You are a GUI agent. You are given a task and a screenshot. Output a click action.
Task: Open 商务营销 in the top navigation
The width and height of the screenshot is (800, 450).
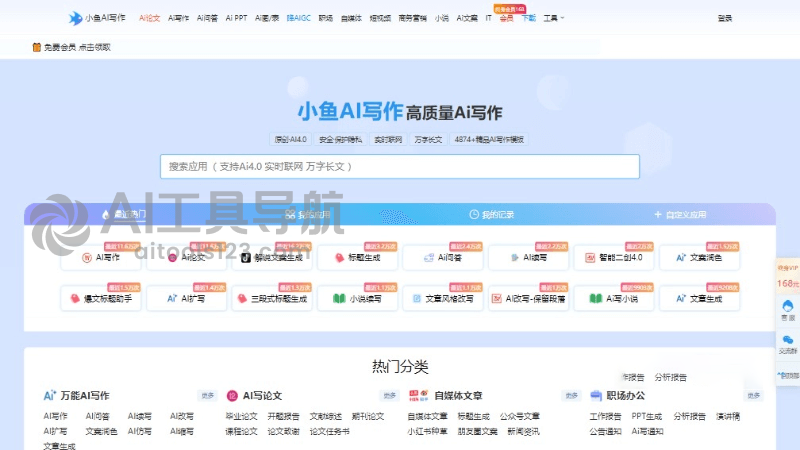coord(413,18)
